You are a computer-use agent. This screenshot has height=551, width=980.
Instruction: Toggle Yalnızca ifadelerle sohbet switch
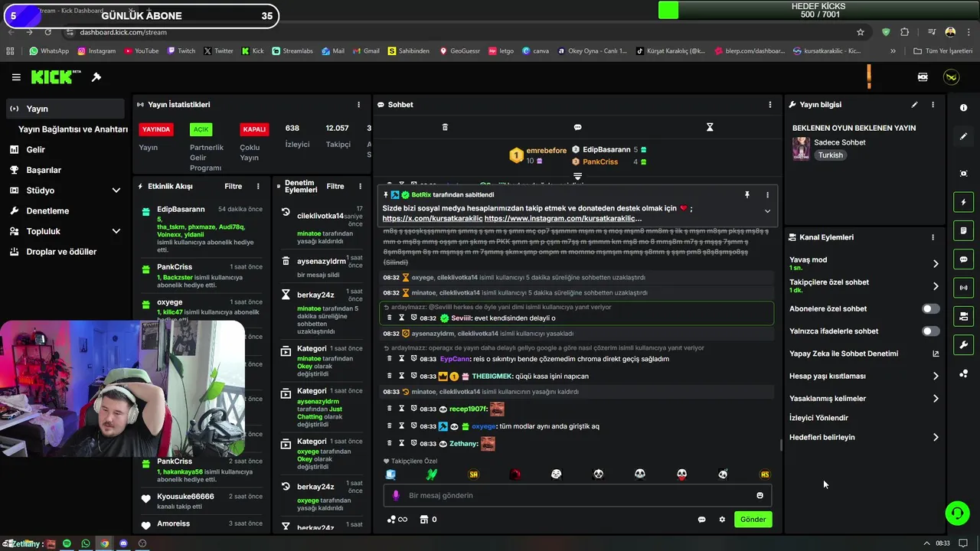pyautogui.click(x=930, y=331)
